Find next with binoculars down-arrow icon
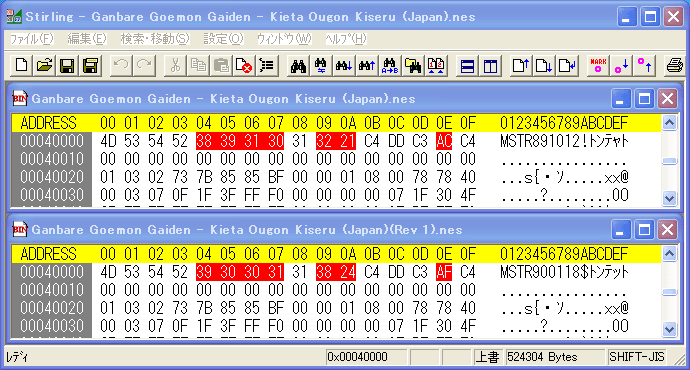This screenshot has width=690, height=370. point(344,66)
